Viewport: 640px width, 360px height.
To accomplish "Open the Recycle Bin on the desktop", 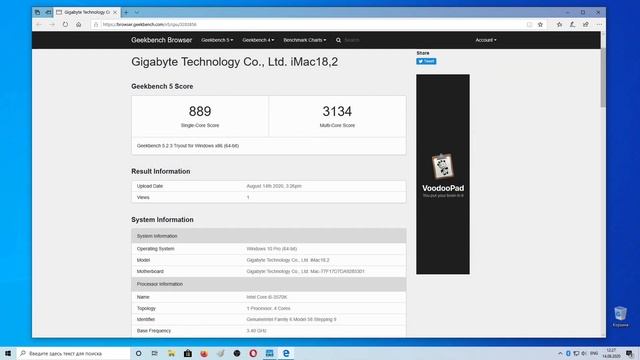I will click(620, 317).
